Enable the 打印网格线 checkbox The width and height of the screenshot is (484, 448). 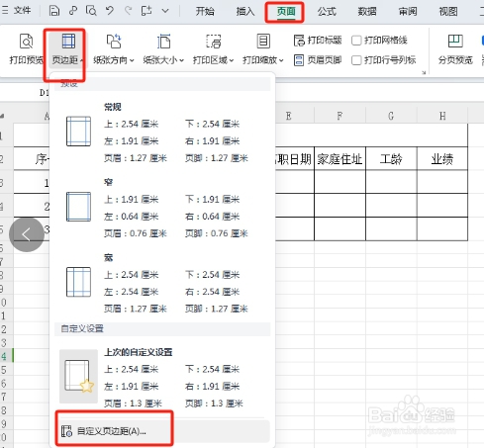pos(356,41)
